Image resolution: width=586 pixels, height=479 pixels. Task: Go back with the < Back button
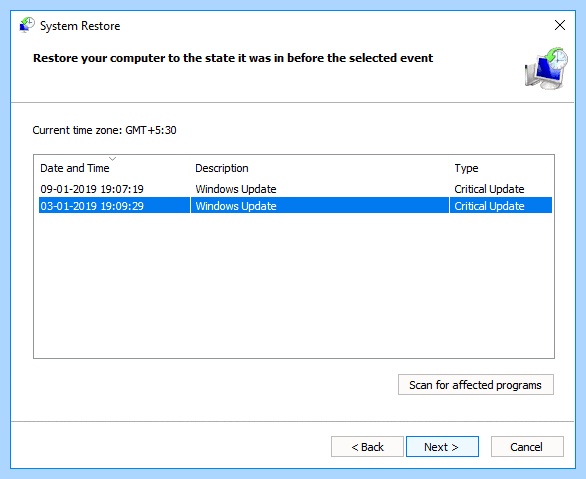367,446
